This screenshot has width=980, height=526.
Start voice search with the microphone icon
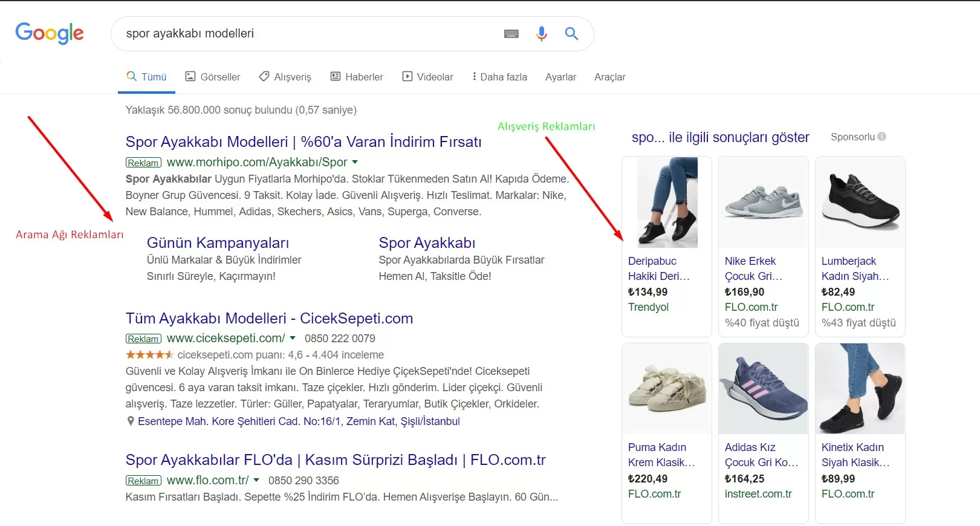point(542,34)
